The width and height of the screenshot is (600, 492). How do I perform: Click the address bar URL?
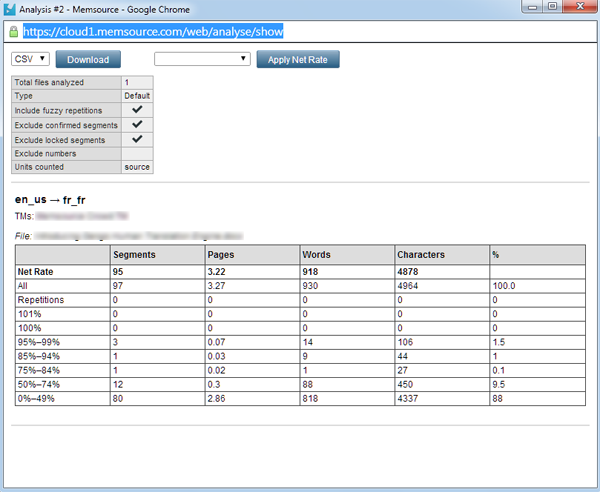[153, 31]
